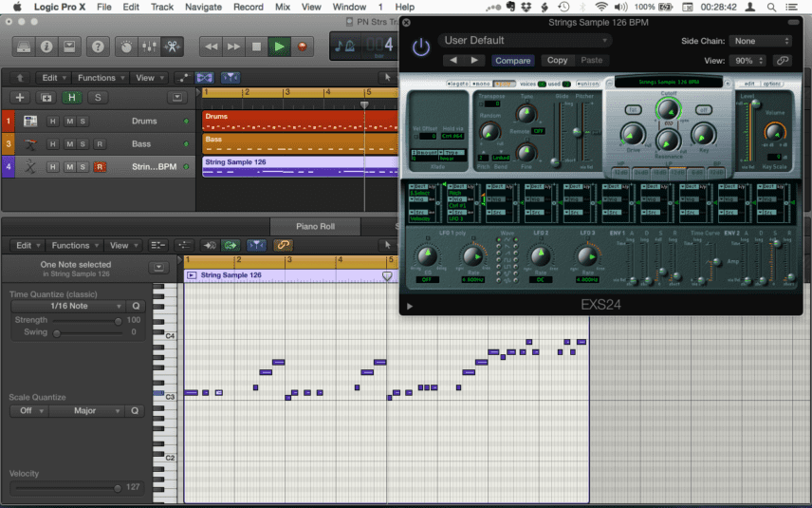Toggle the Piano Roll MIDI In icon
The width and height of the screenshot is (812, 508).
click(x=210, y=245)
